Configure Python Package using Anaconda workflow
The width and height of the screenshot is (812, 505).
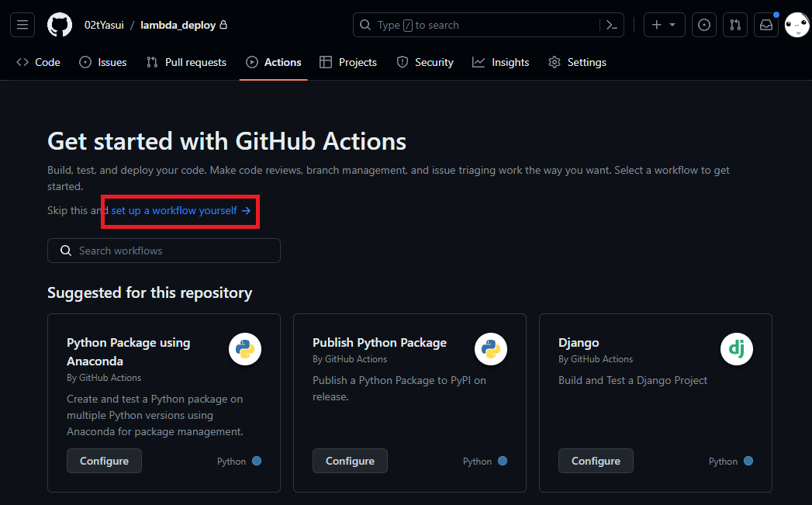click(104, 461)
